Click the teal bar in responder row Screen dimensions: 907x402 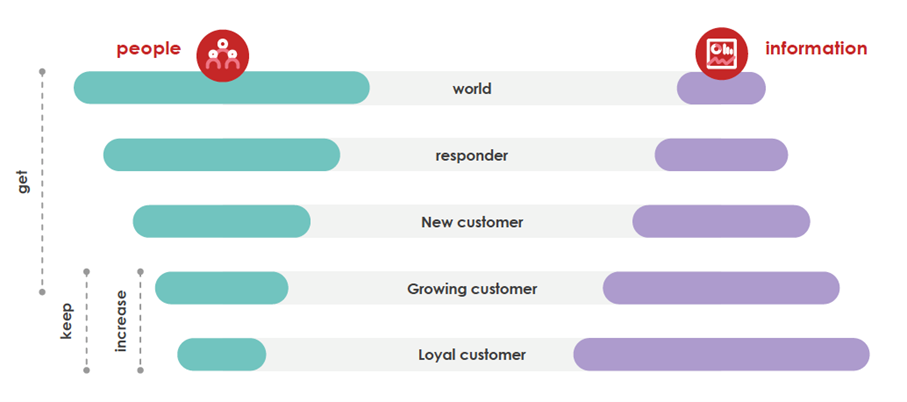[222, 155]
